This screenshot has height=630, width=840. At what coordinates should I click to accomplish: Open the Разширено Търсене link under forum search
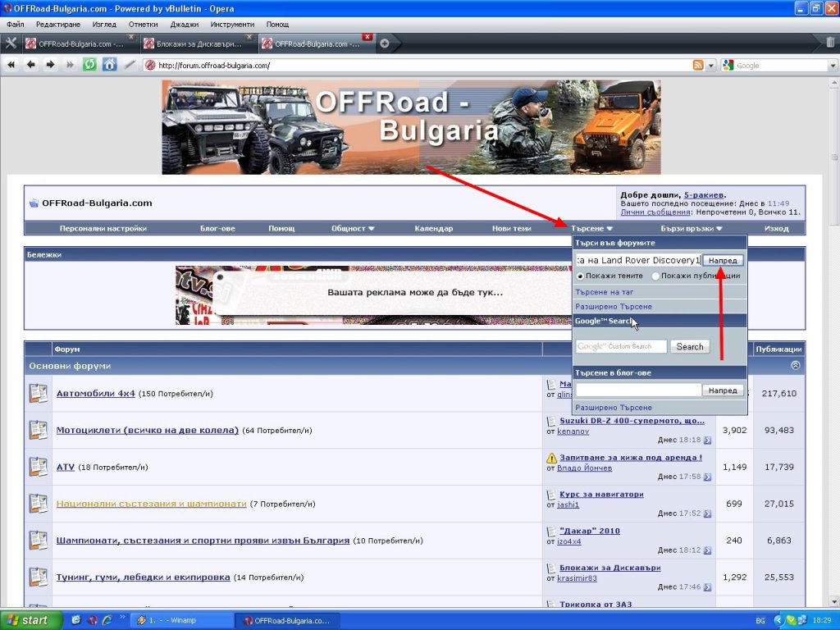[614, 307]
